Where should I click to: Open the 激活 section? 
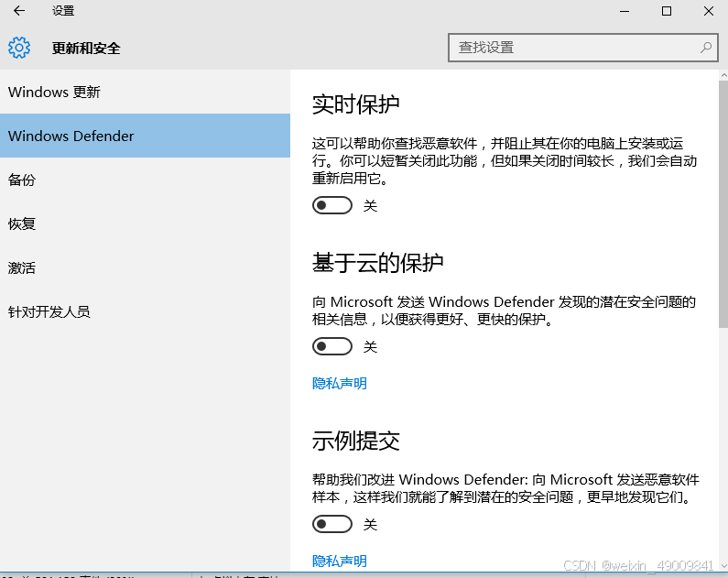(x=145, y=267)
